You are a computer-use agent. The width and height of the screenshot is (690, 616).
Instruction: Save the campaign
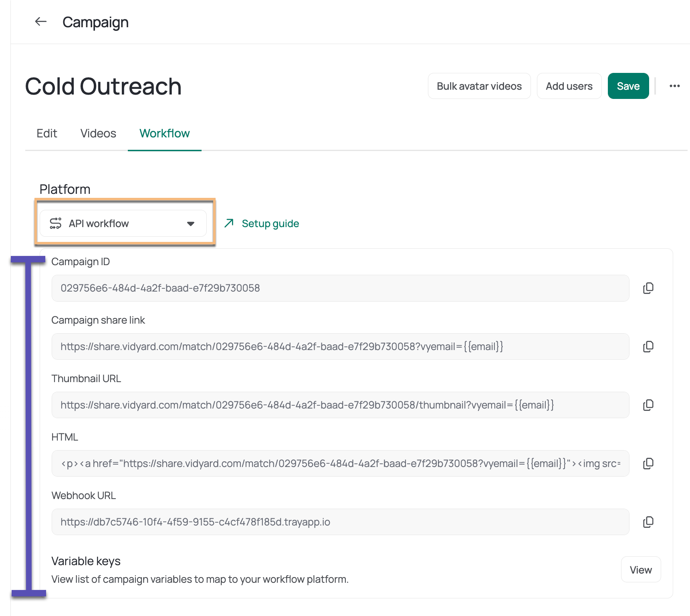coord(628,86)
